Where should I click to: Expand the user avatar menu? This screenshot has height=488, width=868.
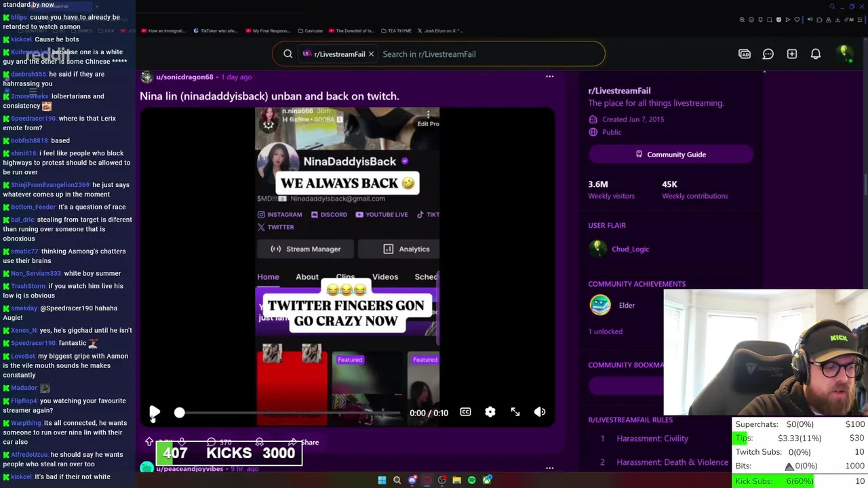tap(844, 54)
